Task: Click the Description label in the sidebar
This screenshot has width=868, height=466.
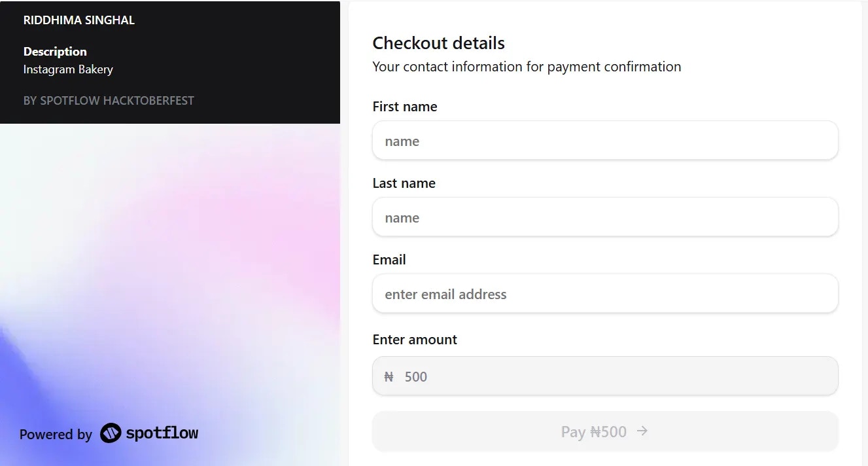Action: (x=55, y=51)
